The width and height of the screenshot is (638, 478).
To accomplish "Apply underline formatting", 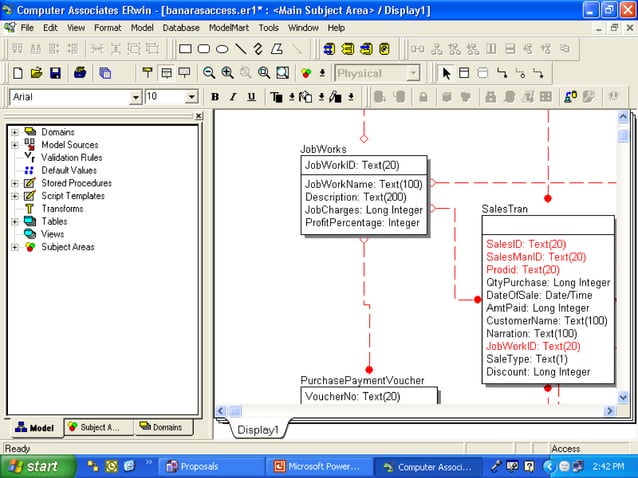I will click(x=251, y=97).
